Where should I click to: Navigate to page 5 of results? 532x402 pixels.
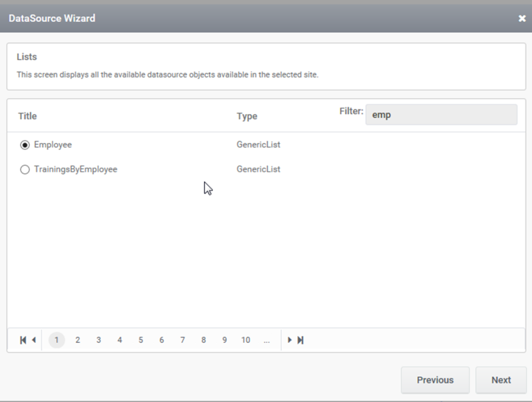click(x=141, y=340)
